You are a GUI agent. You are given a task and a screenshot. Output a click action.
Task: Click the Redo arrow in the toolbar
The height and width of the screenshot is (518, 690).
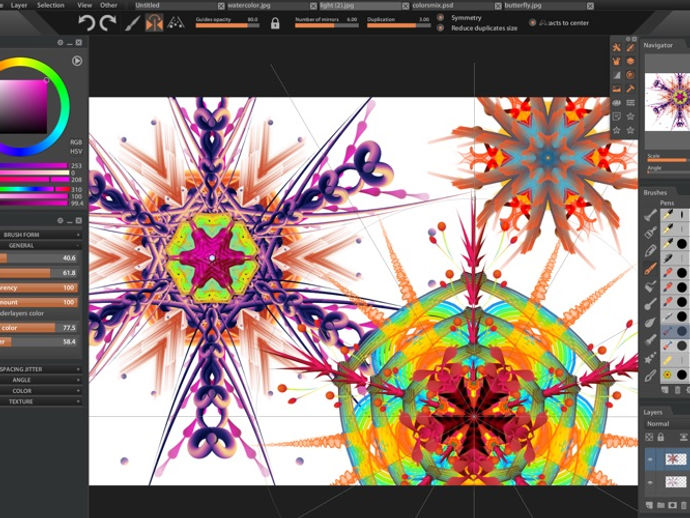click(x=108, y=22)
